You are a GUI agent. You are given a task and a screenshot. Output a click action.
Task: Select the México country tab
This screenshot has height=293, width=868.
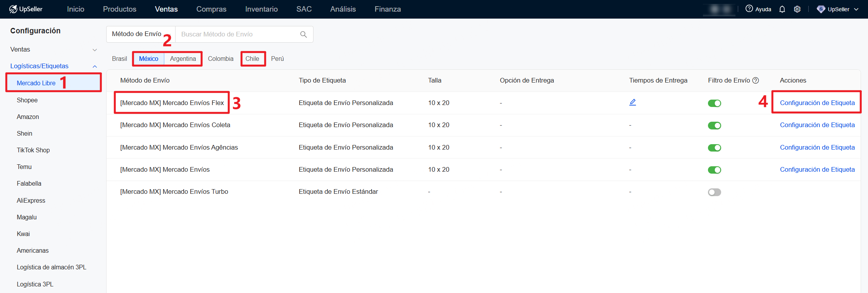149,59
